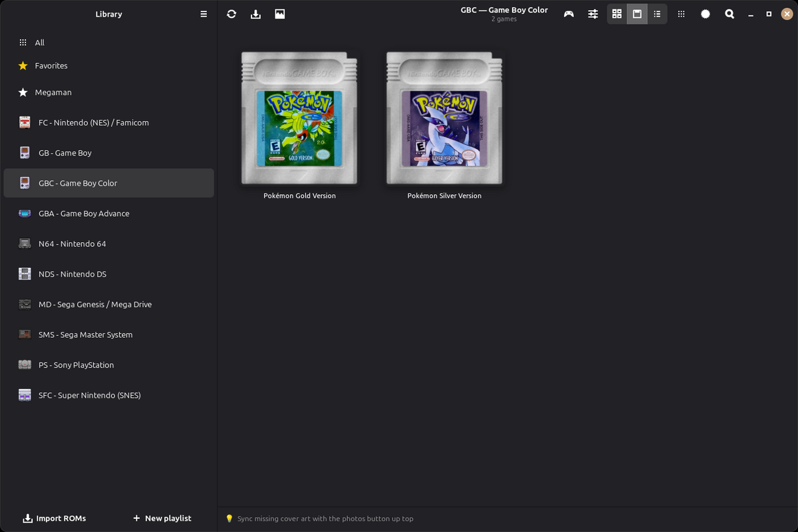The image size is (798, 532).
Task: Select PS - Sony PlayStation system
Action: coord(108,365)
